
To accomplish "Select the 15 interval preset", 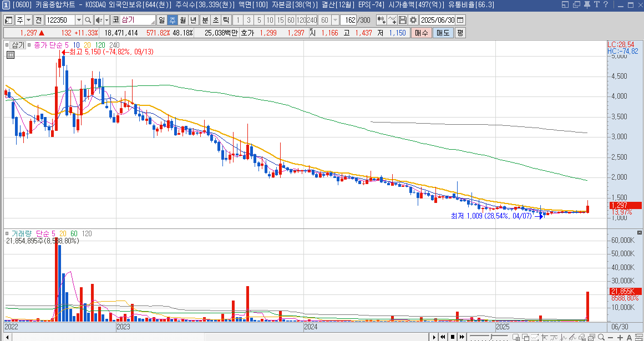I will 280,20.
